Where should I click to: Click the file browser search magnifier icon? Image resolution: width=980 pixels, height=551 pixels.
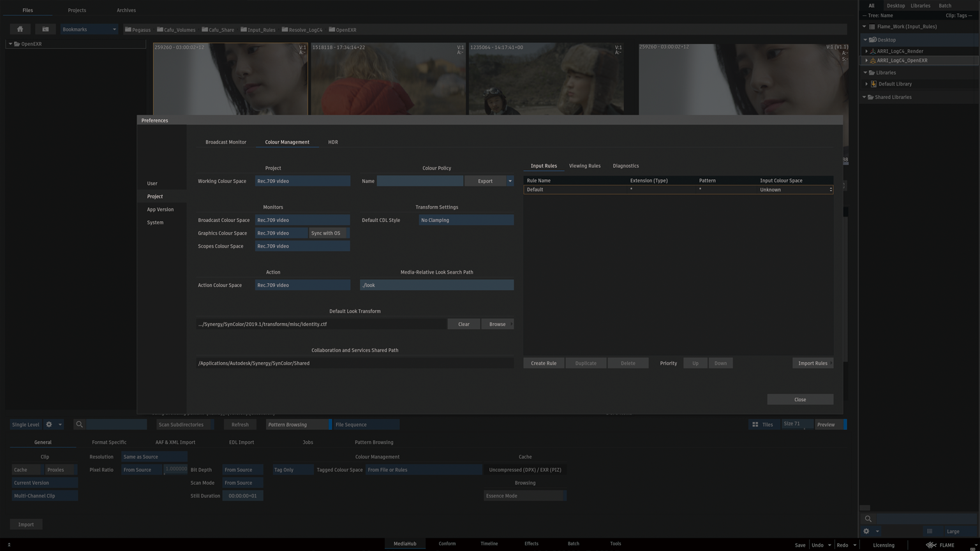(80, 425)
